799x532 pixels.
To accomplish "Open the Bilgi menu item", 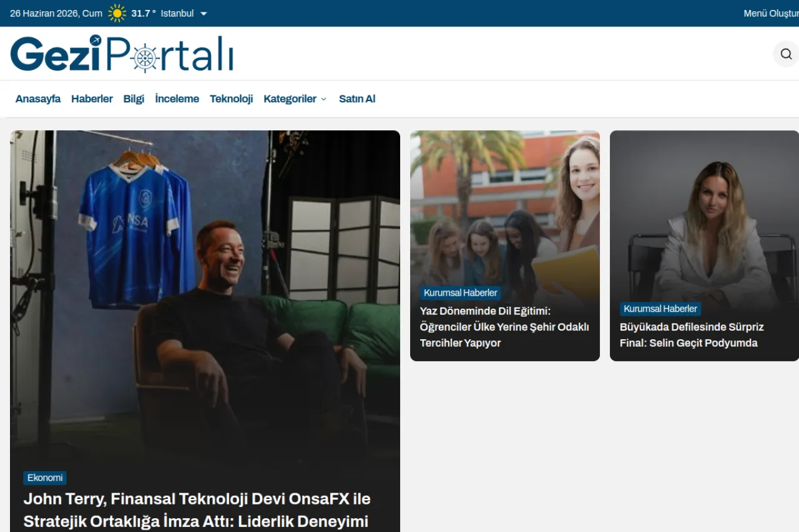I will point(134,99).
